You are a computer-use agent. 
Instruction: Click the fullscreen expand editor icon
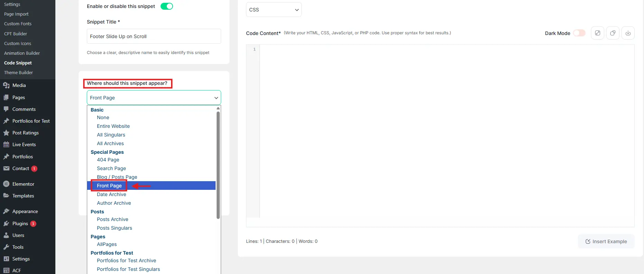597,33
